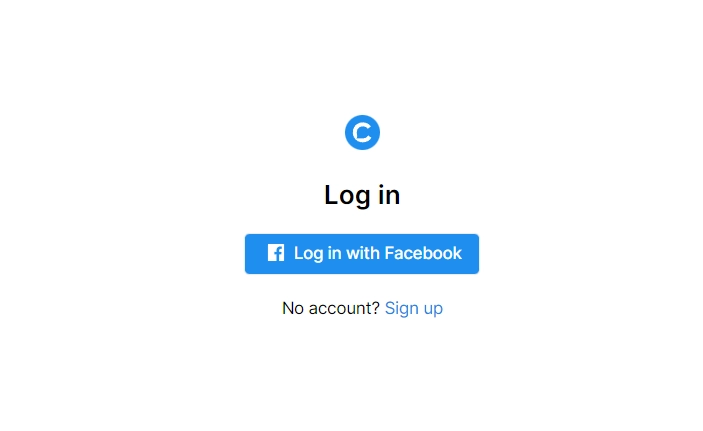703x431 pixels.
Task: Click the Log in heading text
Action: tap(362, 196)
